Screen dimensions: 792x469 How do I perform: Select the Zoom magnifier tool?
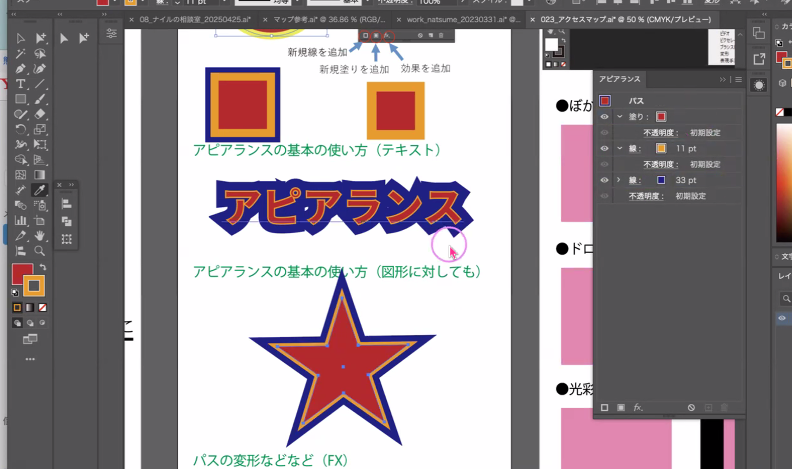(40, 251)
